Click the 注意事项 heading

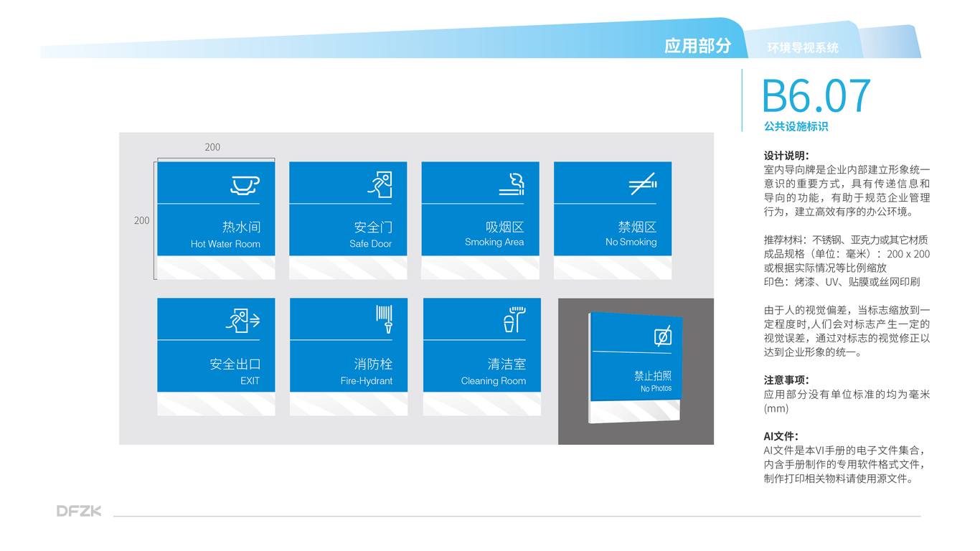tap(786, 380)
